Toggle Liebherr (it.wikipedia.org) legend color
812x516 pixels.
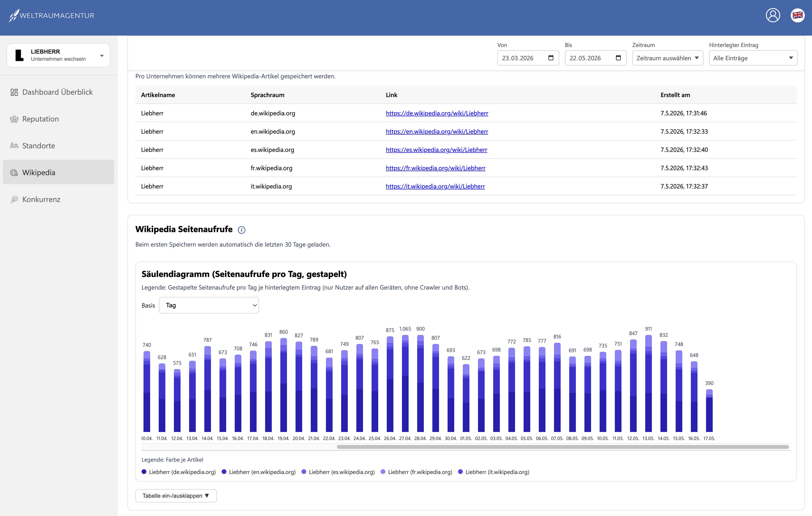coord(460,472)
